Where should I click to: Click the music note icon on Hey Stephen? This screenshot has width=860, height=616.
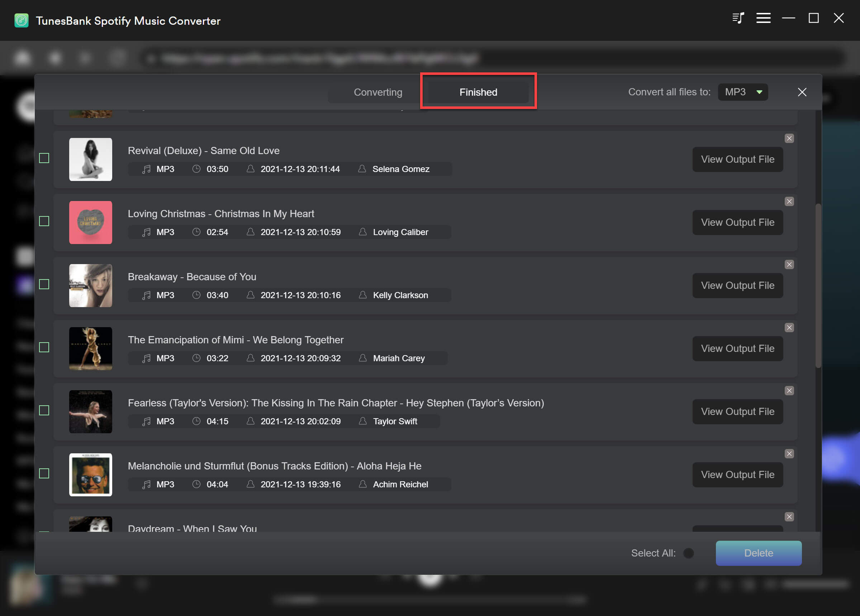(x=146, y=421)
